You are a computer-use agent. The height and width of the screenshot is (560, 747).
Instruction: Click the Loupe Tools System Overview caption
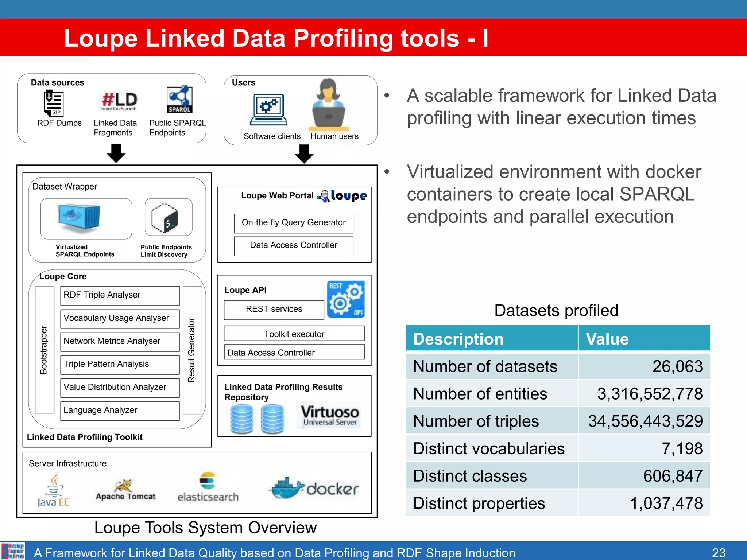coord(205,528)
